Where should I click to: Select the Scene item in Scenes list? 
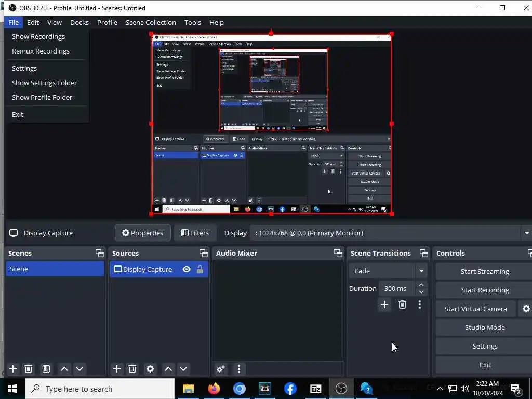(x=55, y=269)
